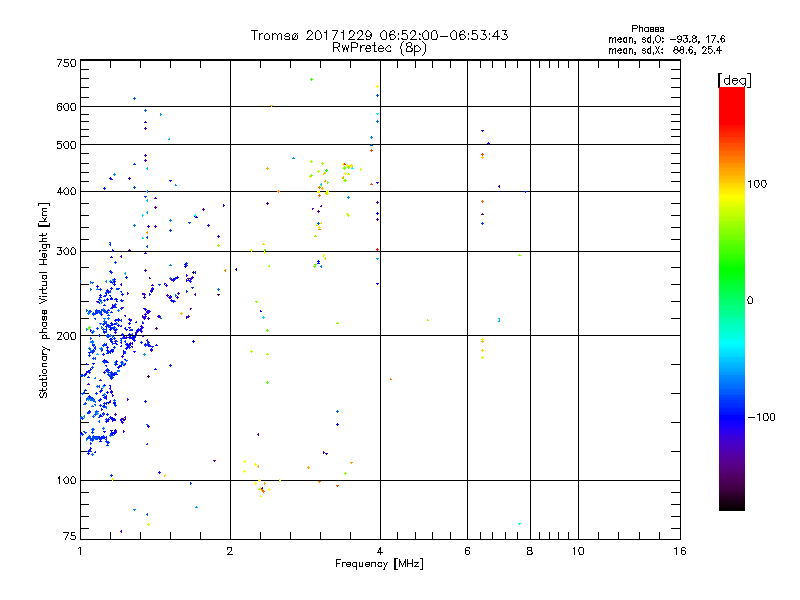Click the y-axis tick label '750'
800x600 pixels.
(x=66, y=63)
